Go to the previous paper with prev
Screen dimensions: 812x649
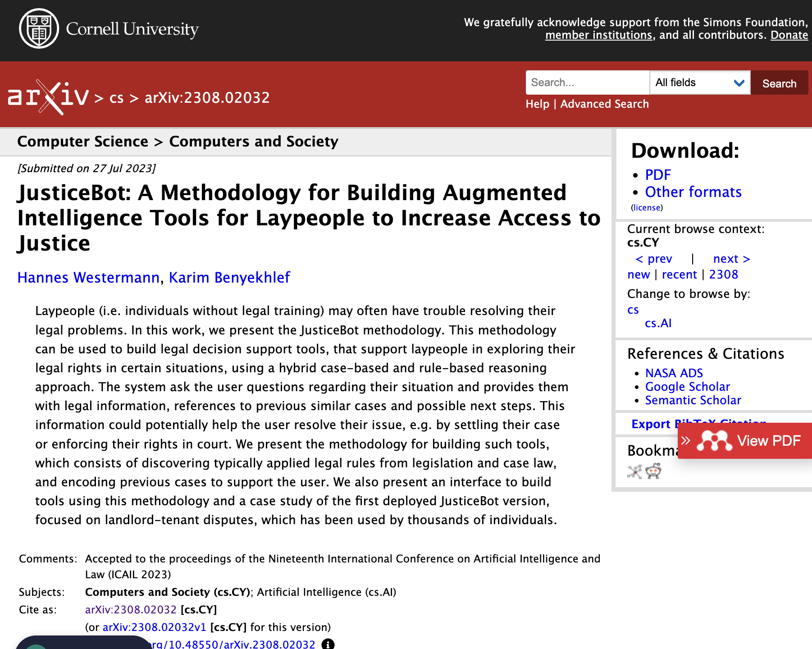point(653,259)
